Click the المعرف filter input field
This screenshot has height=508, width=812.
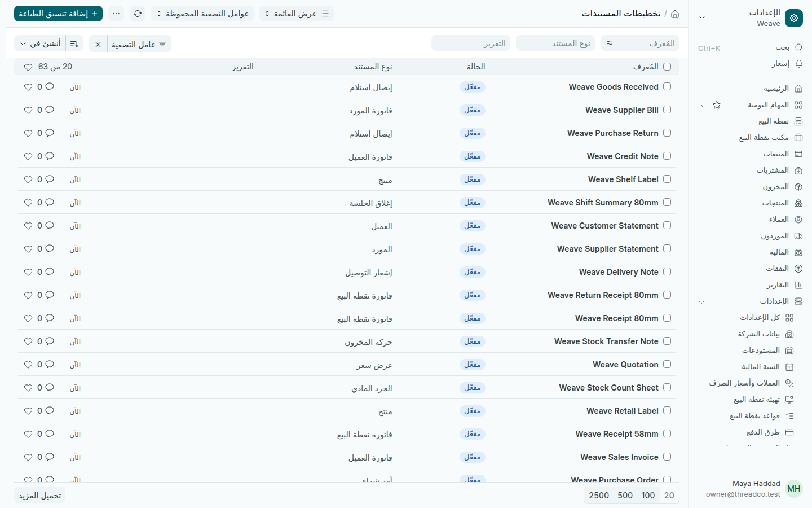[x=649, y=43]
